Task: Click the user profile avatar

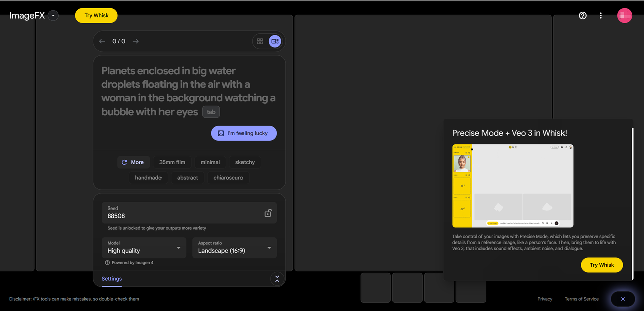Action: point(624,16)
